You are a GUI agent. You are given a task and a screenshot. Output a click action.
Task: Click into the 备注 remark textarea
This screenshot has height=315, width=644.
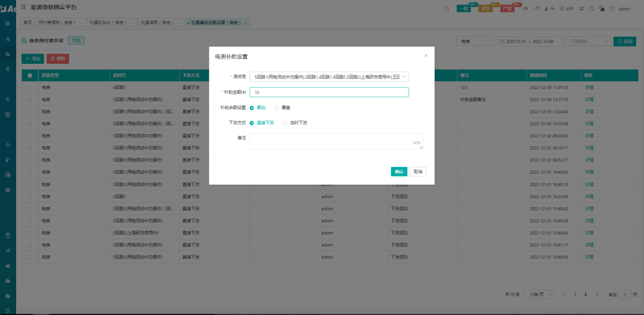pos(336,141)
